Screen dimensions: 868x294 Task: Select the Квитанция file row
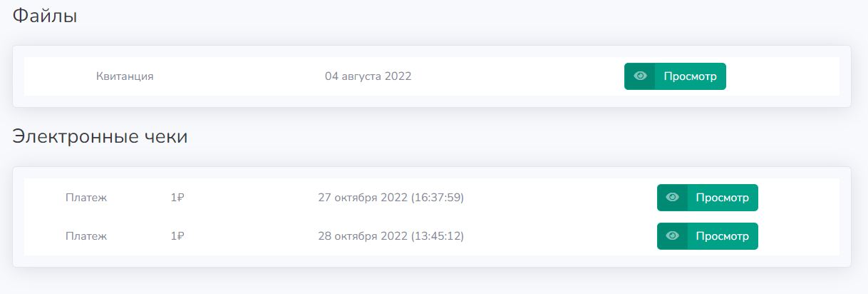tap(432, 76)
